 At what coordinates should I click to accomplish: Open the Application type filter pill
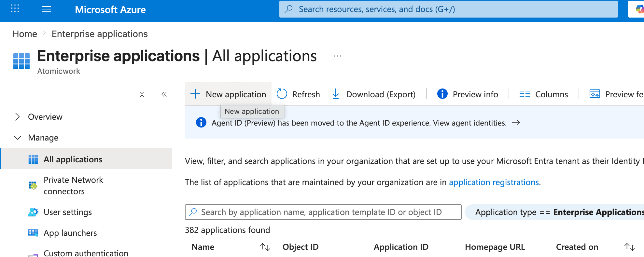point(554,212)
